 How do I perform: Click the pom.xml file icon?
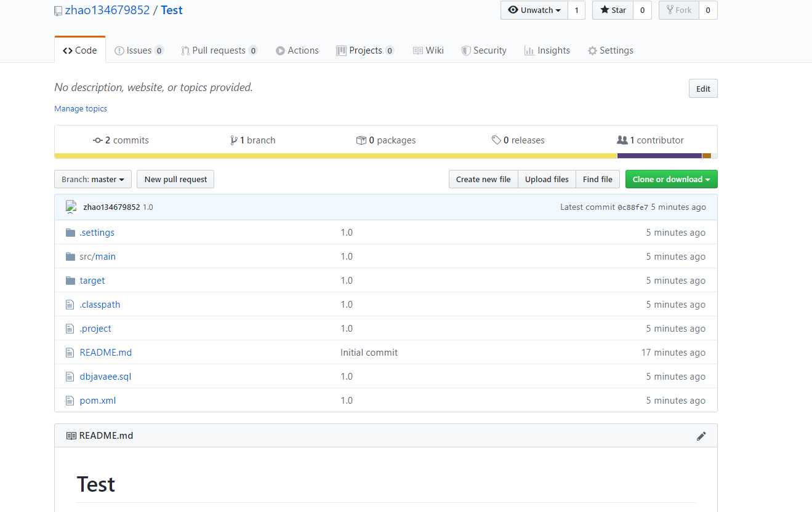pyautogui.click(x=70, y=401)
